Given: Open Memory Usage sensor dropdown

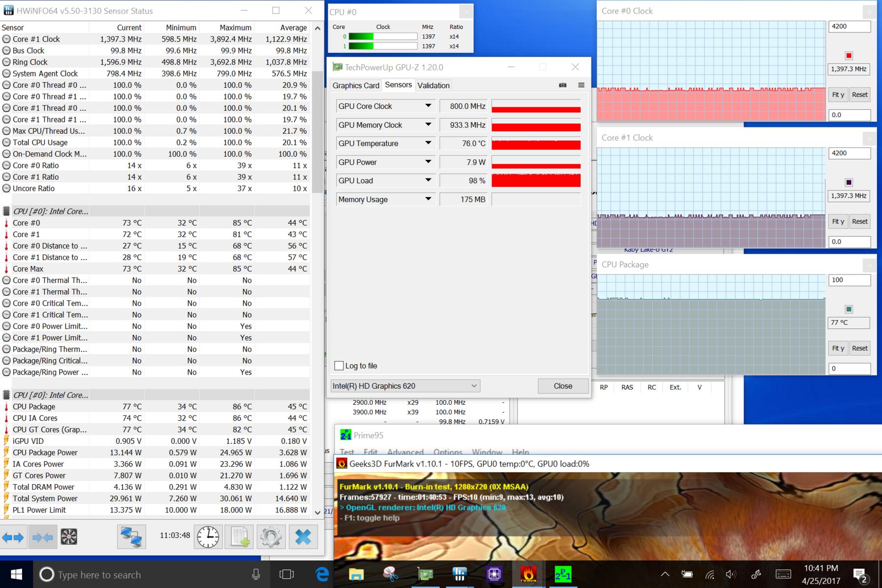Looking at the screenshot, I should (428, 199).
